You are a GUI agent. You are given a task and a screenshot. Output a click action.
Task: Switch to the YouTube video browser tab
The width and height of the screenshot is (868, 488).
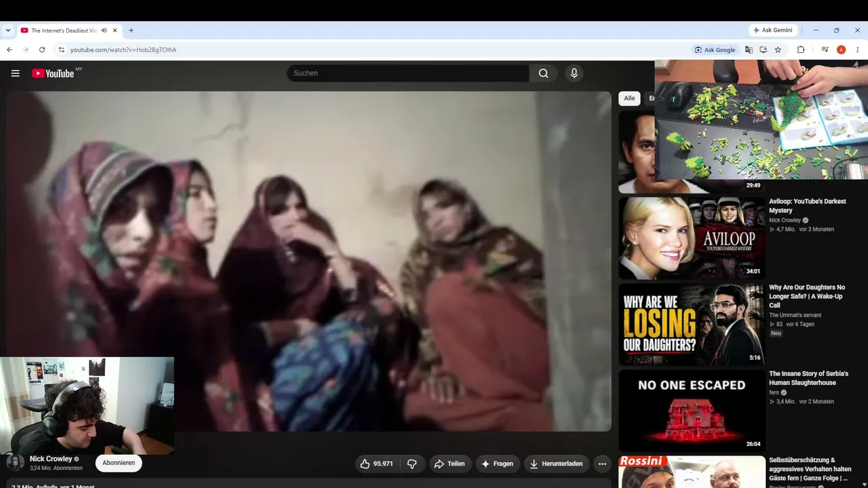coord(68,30)
